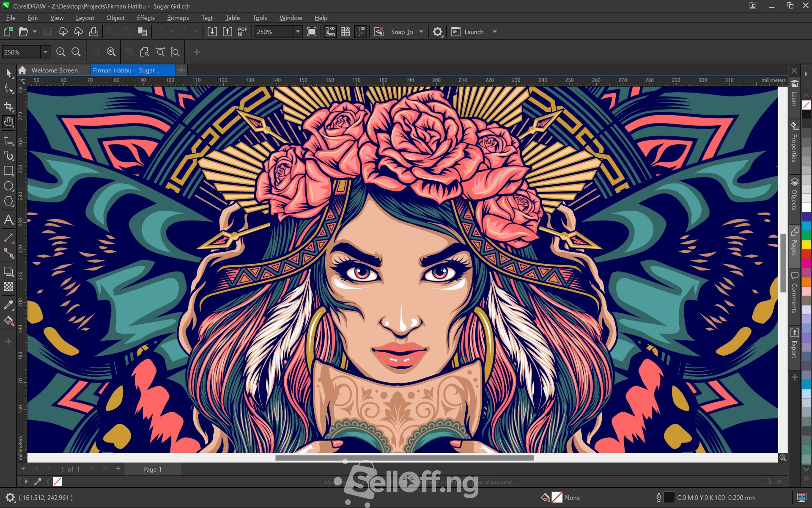Select the Ellipse tool

(x=8, y=186)
